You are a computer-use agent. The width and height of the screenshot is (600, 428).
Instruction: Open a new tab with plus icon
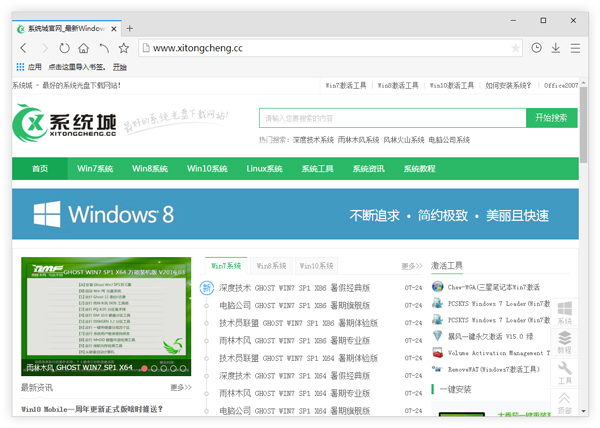[130, 28]
